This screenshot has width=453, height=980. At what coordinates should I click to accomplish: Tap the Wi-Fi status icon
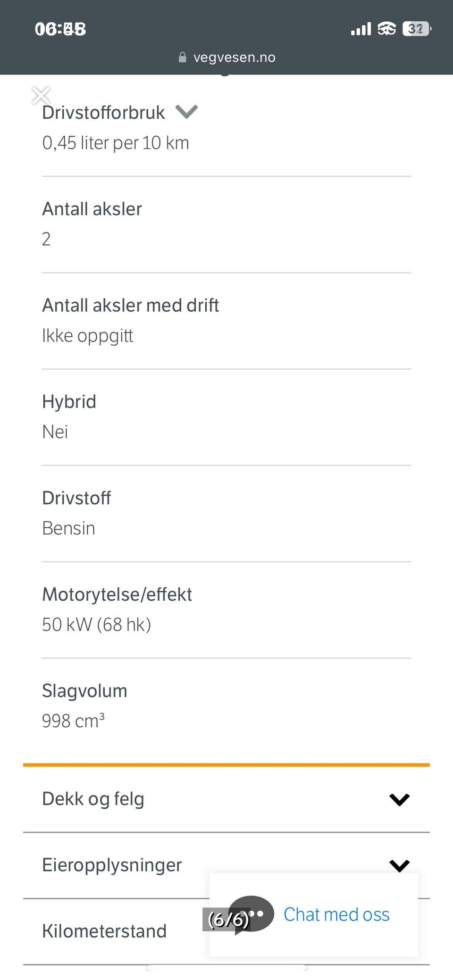click(x=386, y=29)
